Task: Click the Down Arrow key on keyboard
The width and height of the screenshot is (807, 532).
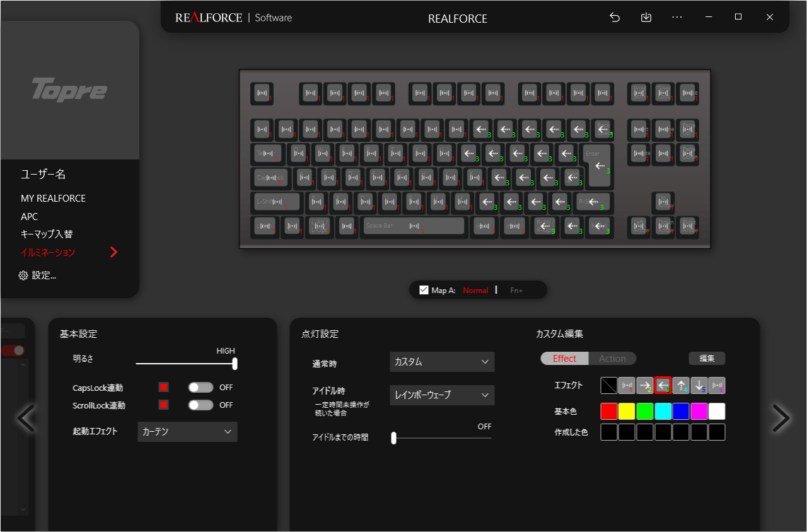Action: (663, 226)
